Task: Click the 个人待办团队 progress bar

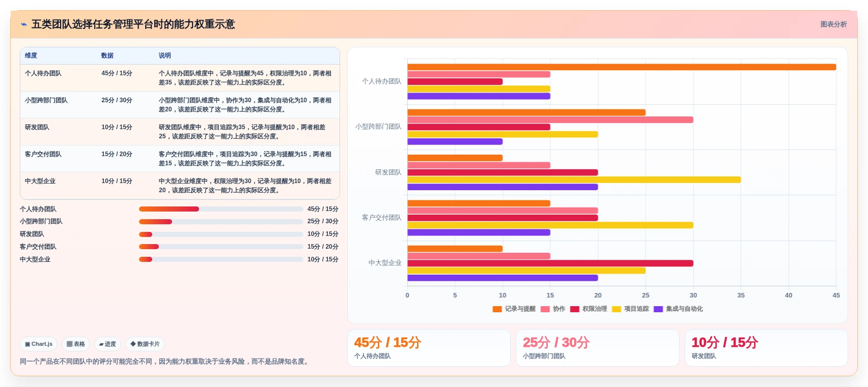Action: [221, 209]
